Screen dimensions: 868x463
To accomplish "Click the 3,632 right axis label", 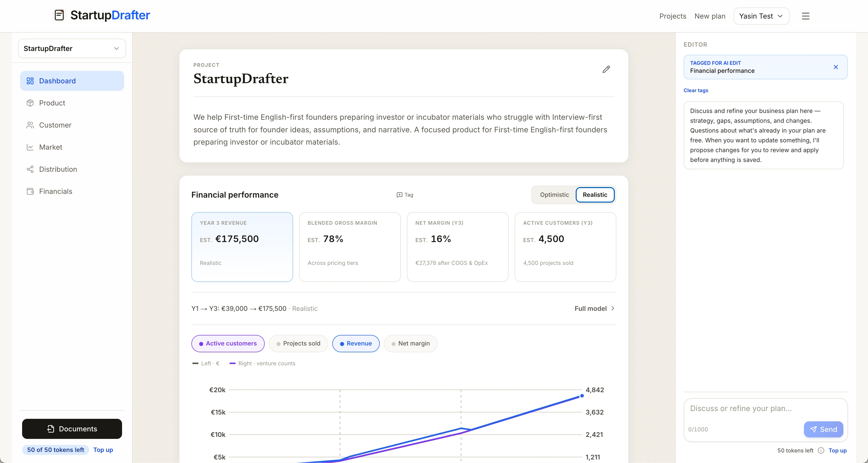I will [595, 412].
